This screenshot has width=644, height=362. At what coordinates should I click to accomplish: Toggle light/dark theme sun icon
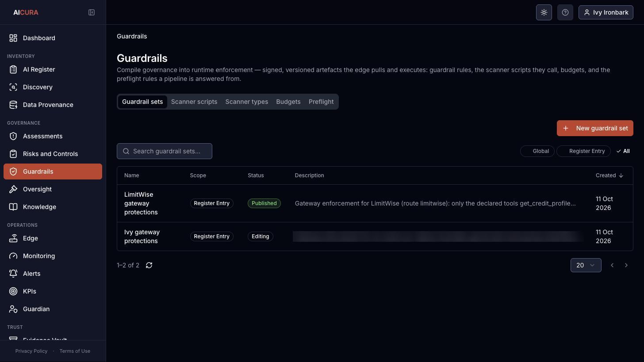pos(544,12)
